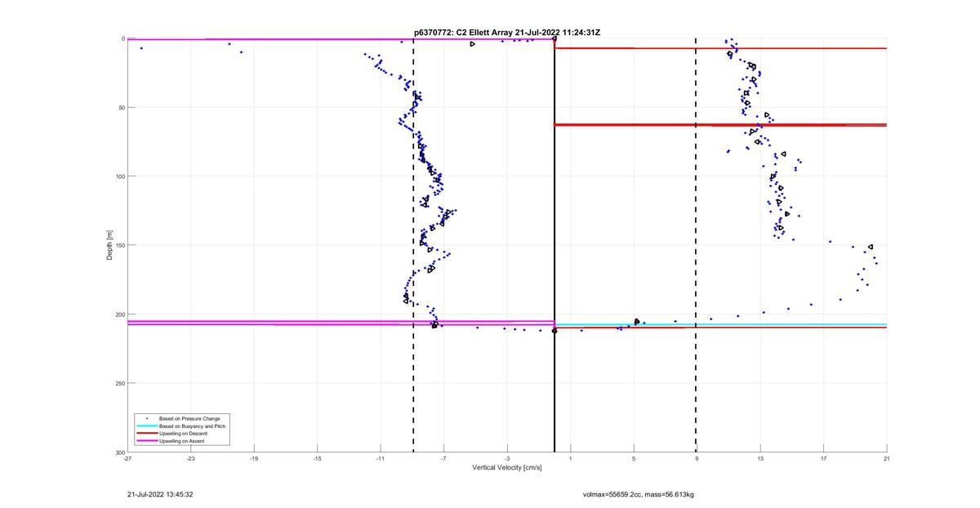Screen dimensions: 980x508
Task: Click legend entry 'Based on Pressure Change'
Action: coord(189,419)
